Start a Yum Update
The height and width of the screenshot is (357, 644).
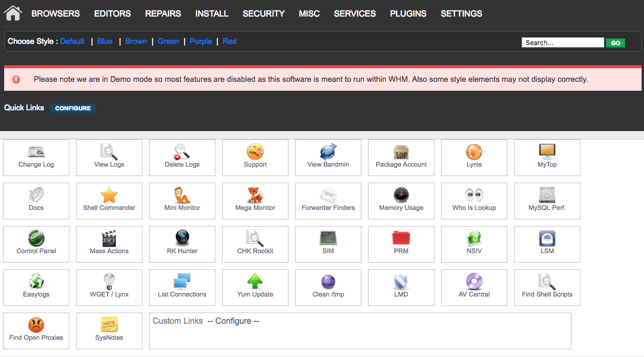tap(255, 287)
